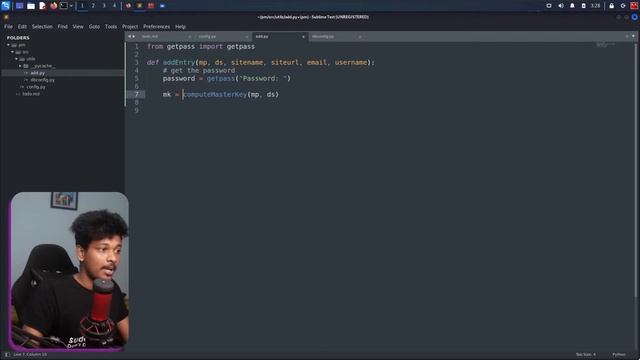Open the Selection menu

click(42, 27)
